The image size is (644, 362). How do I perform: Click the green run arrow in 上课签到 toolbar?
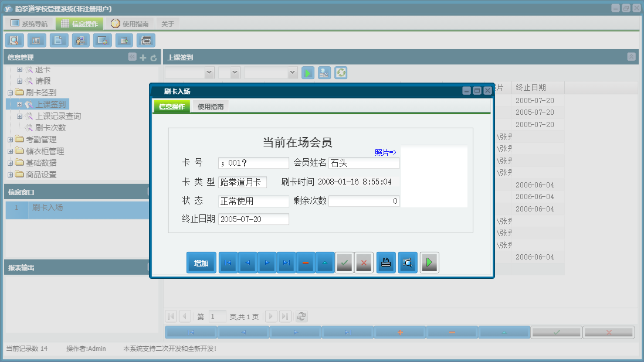coord(307,73)
